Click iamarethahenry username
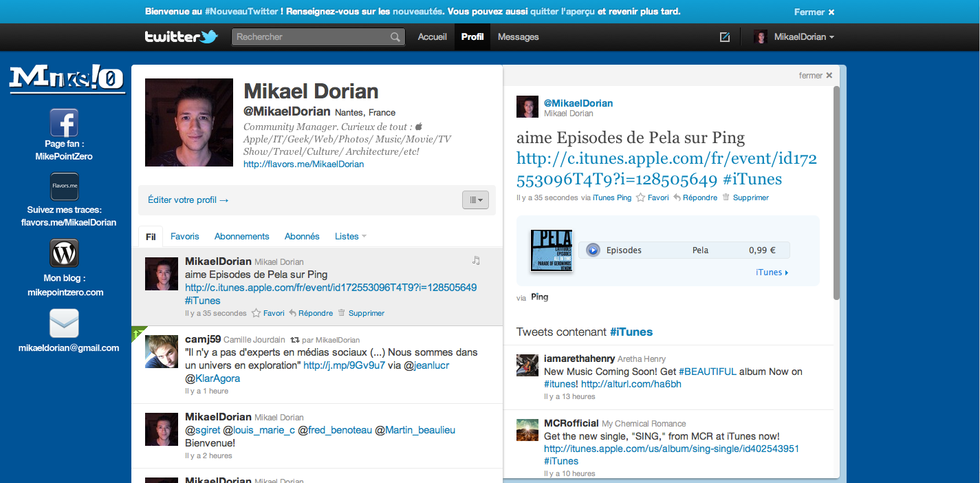This screenshot has height=483, width=980. click(579, 358)
